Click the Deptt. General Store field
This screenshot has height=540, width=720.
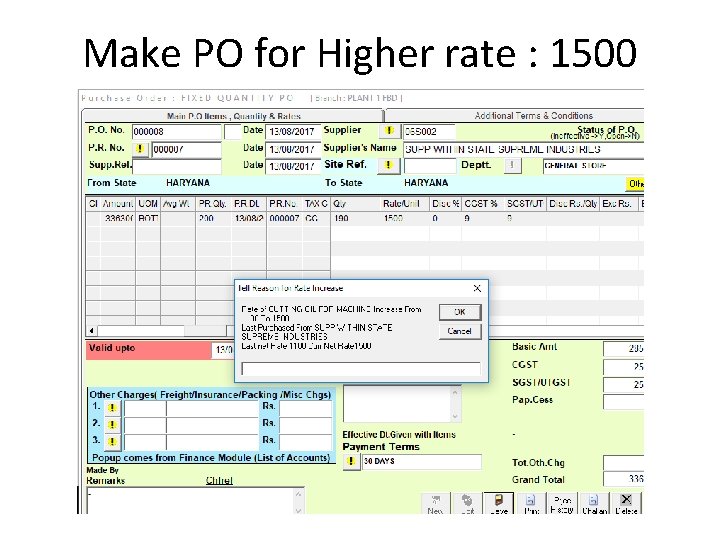593,166
